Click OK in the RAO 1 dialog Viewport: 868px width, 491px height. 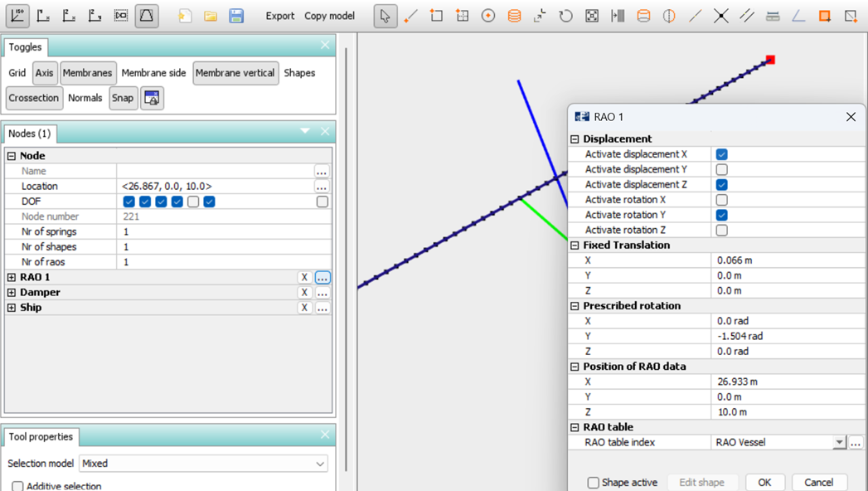(764, 483)
